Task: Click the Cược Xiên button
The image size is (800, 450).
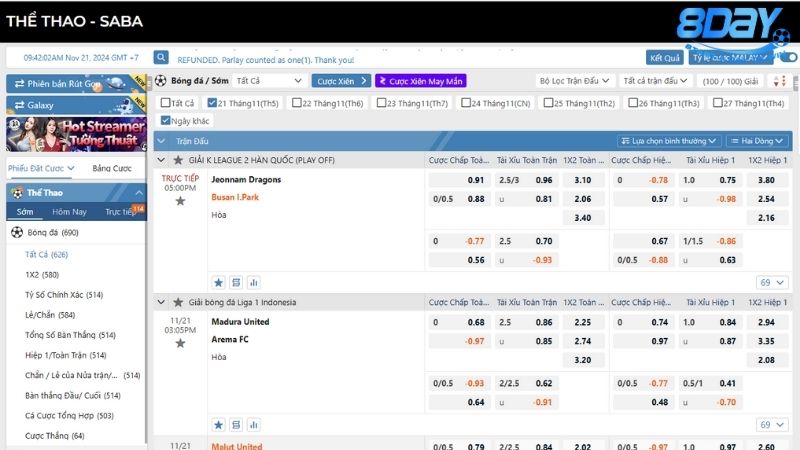Action: [x=341, y=81]
